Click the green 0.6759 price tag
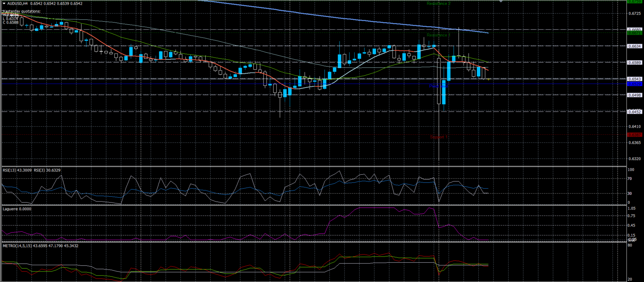This screenshot has height=282, width=644. click(635, 2)
